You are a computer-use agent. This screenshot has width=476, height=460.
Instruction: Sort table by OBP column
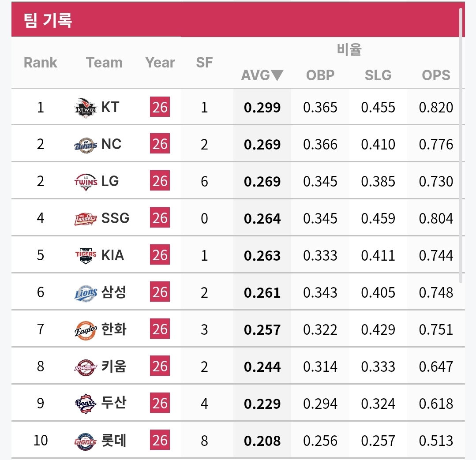click(320, 75)
